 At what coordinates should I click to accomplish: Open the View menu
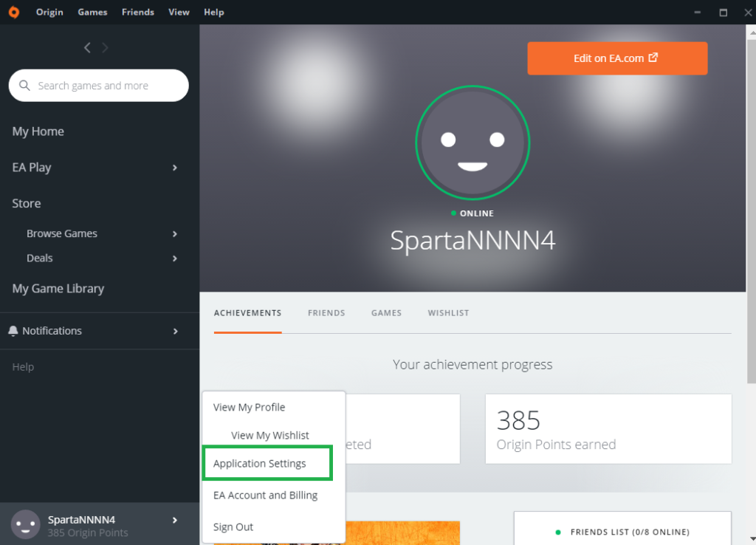[x=179, y=12]
